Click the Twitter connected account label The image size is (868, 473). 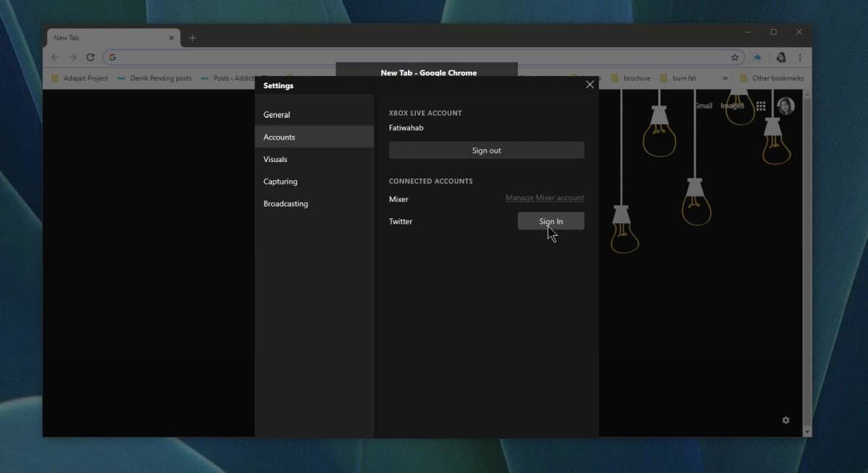(401, 221)
